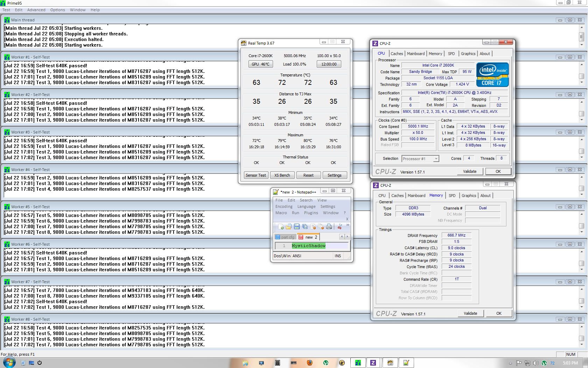Open the SPD tab in upper CPU-Z window
Image resolution: width=588 pixels, height=368 pixels.
point(451,54)
